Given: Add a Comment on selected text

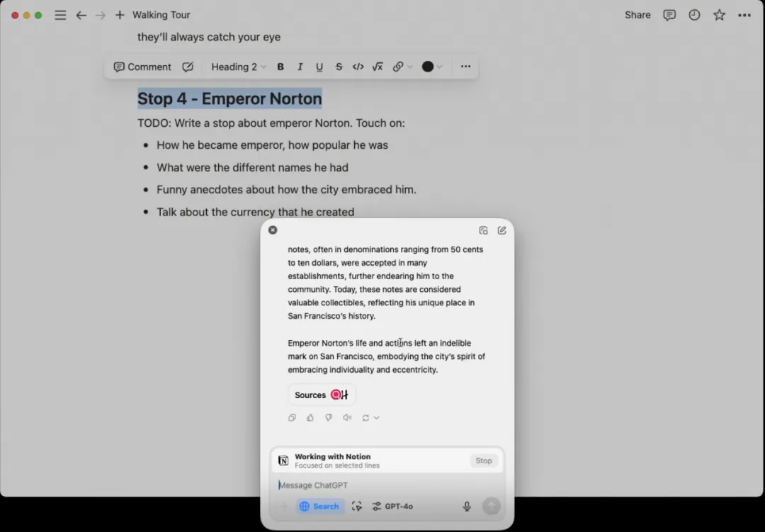Looking at the screenshot, I should [142, 67].
